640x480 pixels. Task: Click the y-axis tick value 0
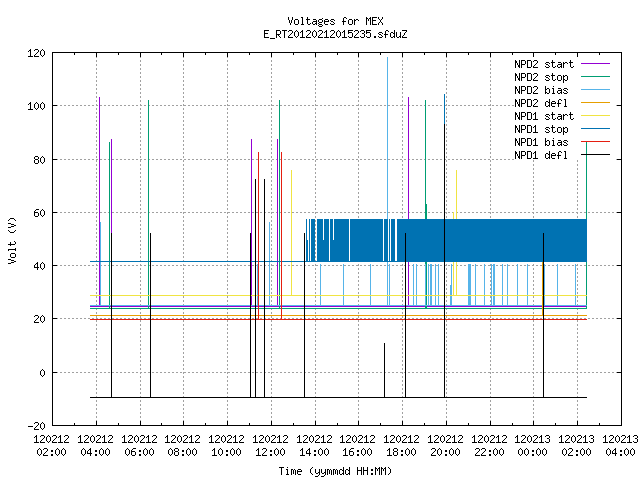pos(42,373)
